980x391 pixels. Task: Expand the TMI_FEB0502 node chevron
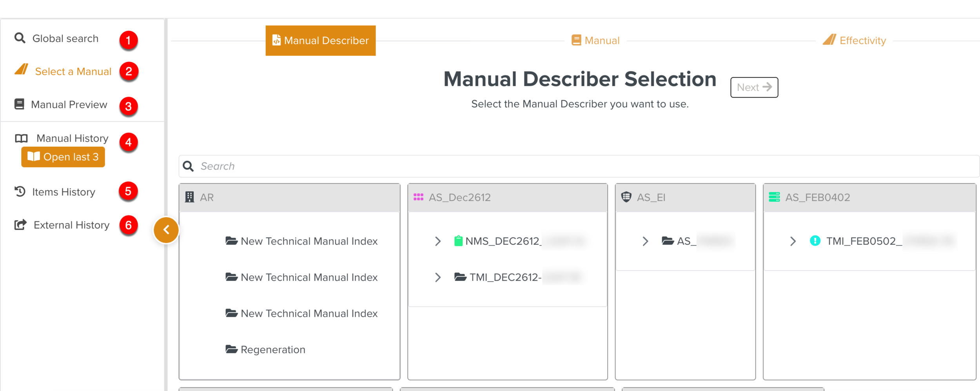coord(793,241)
